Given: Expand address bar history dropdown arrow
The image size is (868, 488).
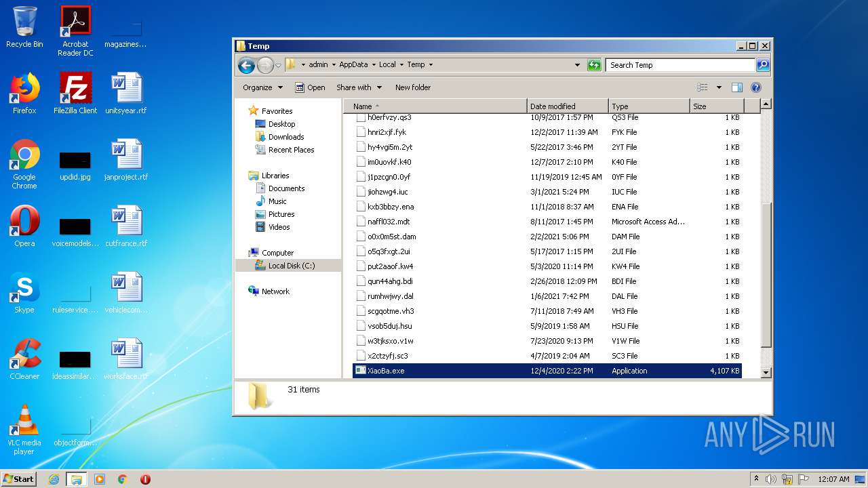Looking at the screenshot, I should point(577,65).
